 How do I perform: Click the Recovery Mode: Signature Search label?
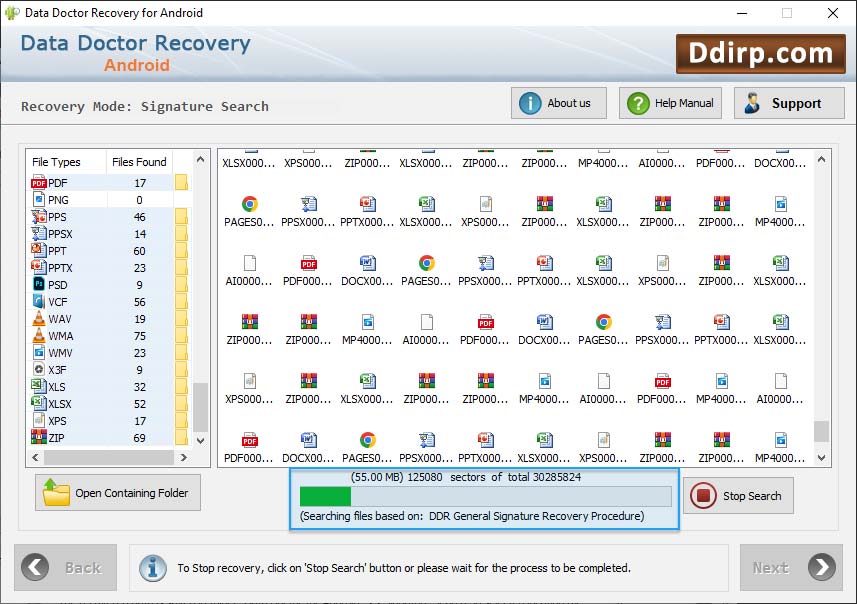(145, 106)
